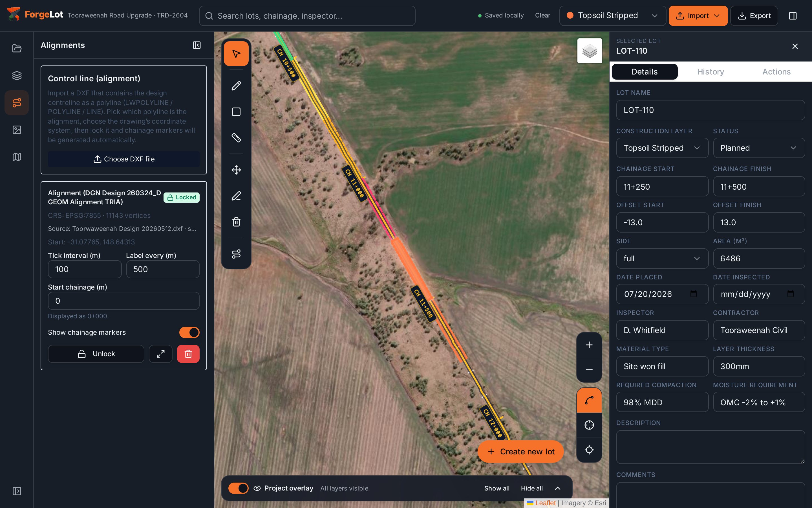The width and height of the screenshot is (812, 508).
Task: Click the Project overlay eye icon
Action: point(257,488)
